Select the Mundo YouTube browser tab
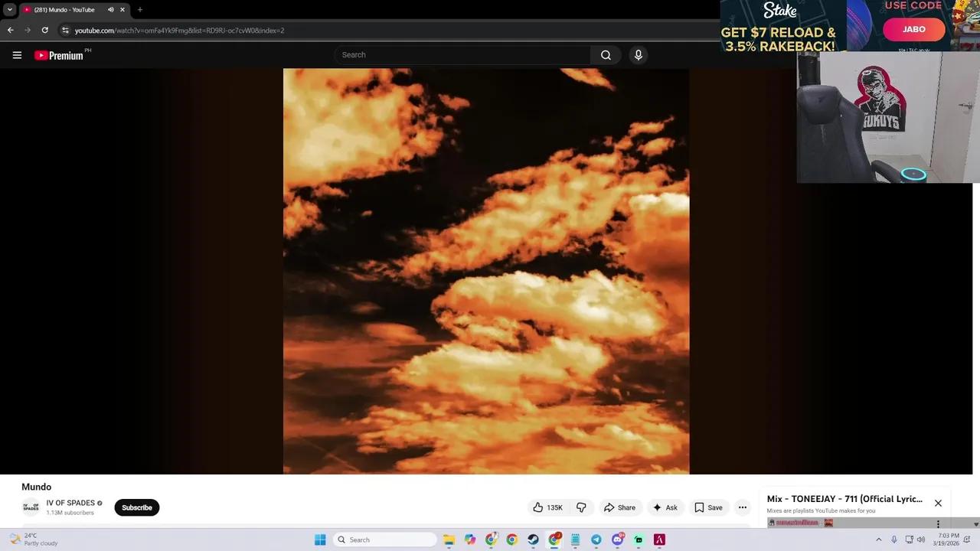The height and width of the screenshot is (551, 980). click(x=65, y=9)
